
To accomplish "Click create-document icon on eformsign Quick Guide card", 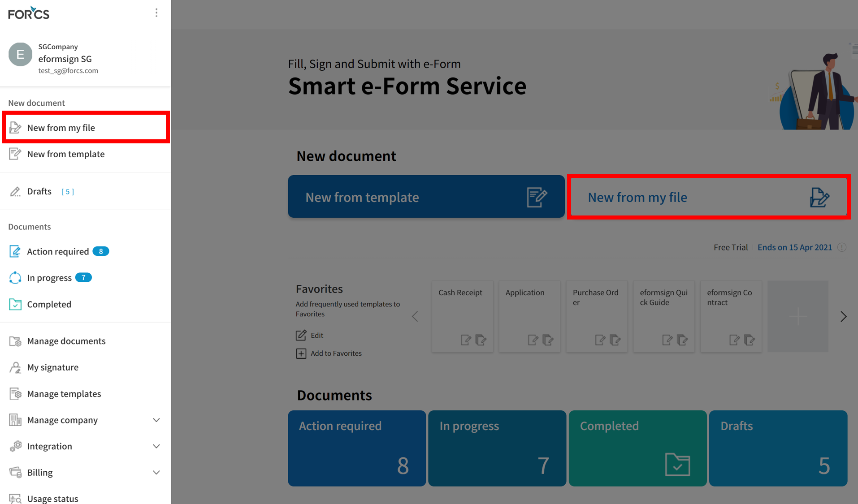I will [x=667, y=340].
